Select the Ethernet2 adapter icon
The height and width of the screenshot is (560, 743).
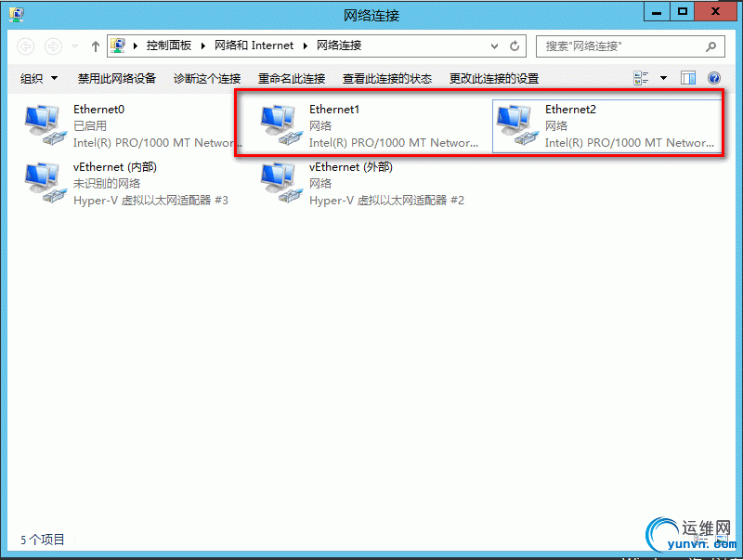pos(517,125)
